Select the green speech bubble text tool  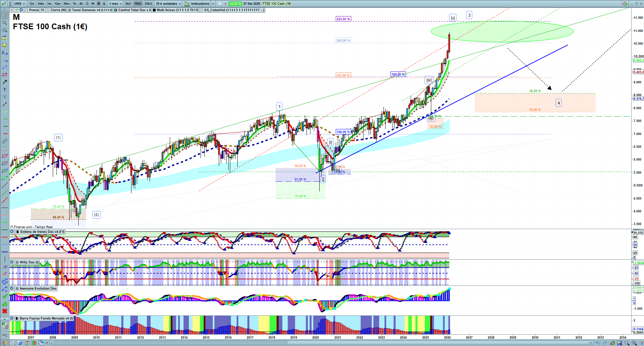point(5,97)
